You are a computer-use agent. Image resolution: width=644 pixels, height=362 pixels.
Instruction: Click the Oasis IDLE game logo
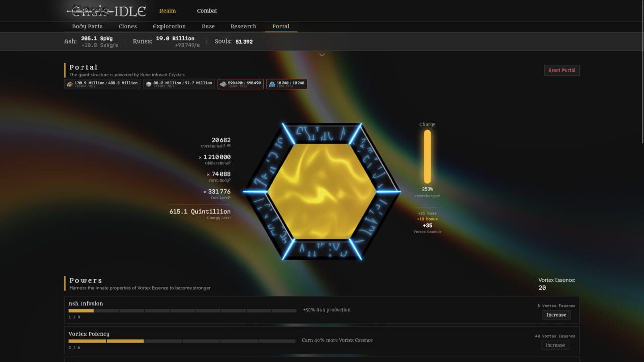pos(107,11)
